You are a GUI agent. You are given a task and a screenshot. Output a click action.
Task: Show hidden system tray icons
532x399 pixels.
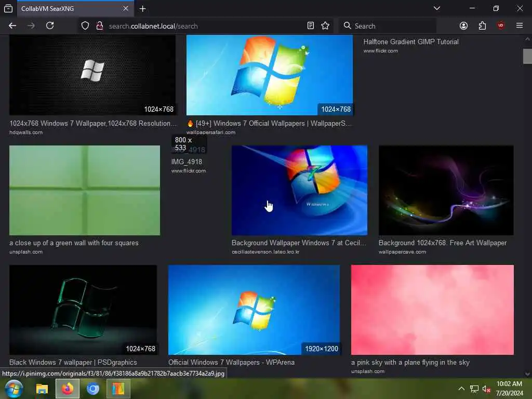(461, 389)
